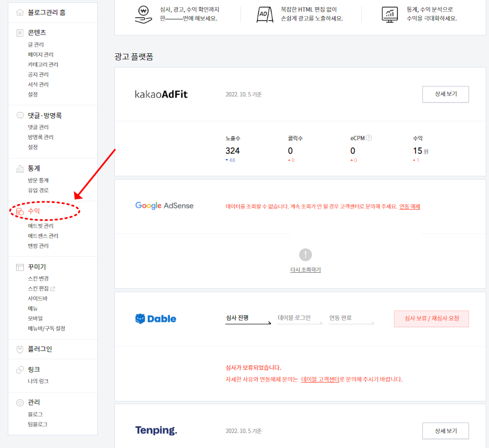Viewport: 489px width, 448px height.
Task: Click the 관리 gear icon
Action: coord(20,403)
